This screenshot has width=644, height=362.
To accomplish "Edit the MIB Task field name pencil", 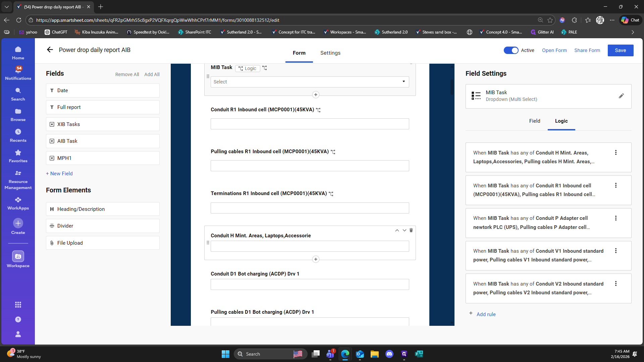I will click(x=621, y=96).
